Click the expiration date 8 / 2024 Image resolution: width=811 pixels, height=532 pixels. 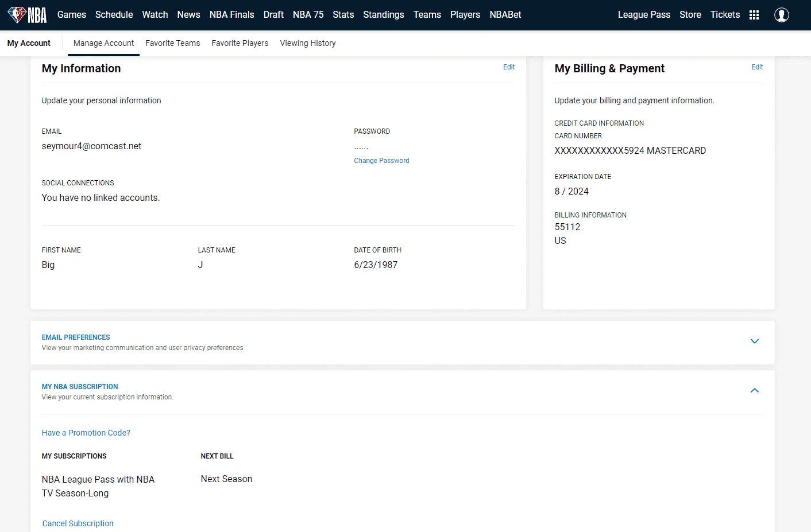(571, 192)
